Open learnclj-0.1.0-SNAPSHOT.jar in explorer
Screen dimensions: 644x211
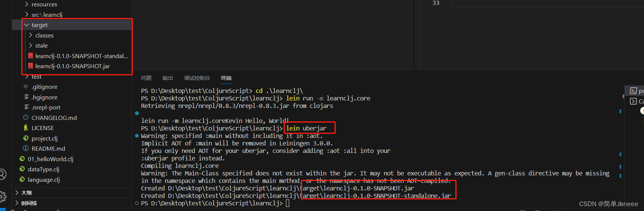(73, 66)
